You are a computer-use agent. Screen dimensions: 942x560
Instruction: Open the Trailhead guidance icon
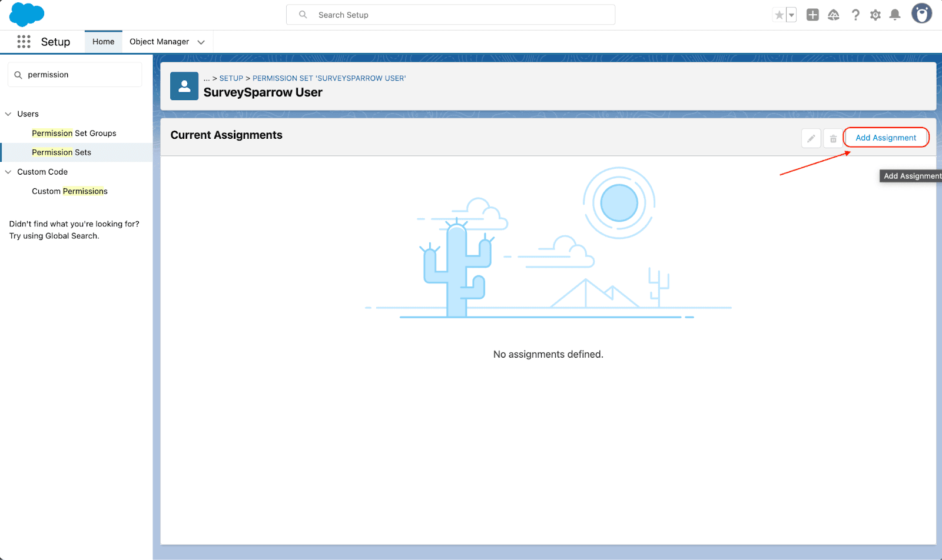834,15
